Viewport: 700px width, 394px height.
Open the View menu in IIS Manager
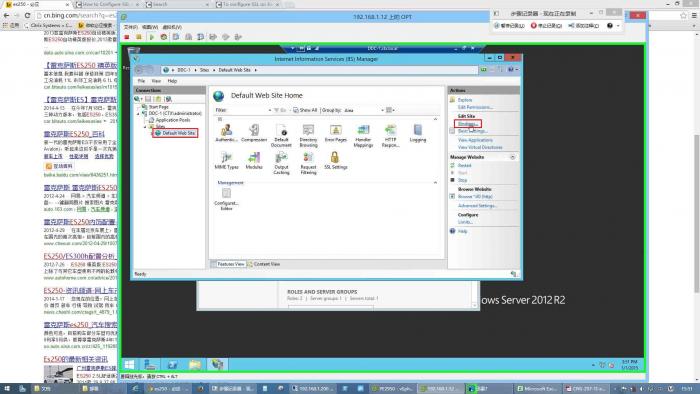[156, 81]
